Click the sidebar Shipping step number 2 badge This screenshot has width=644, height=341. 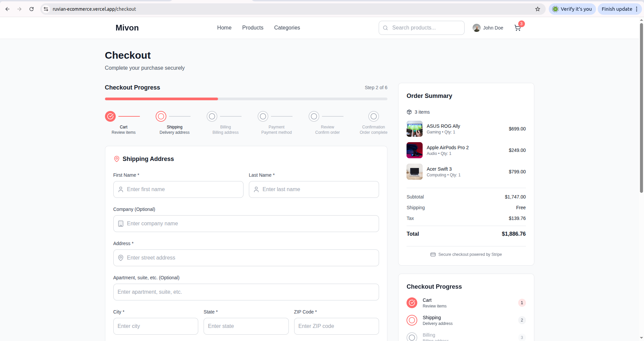pos(522,320)
